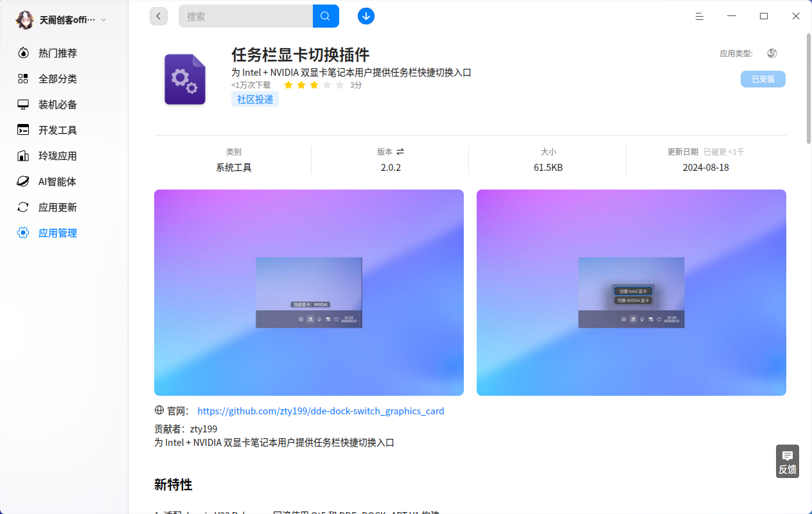The image size is (812, 514).
Task: Click the 应用更新 refresh icon
Action: (x=23, y=208)
